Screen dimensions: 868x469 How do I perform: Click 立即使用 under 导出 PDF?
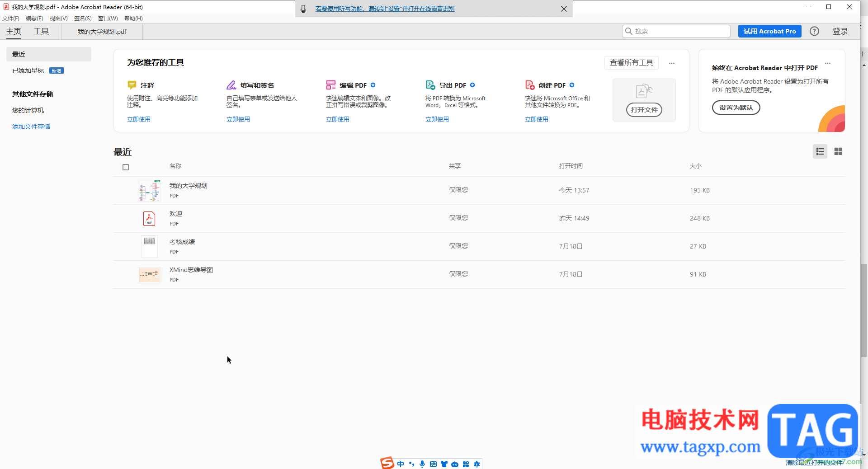pos(437,119)
